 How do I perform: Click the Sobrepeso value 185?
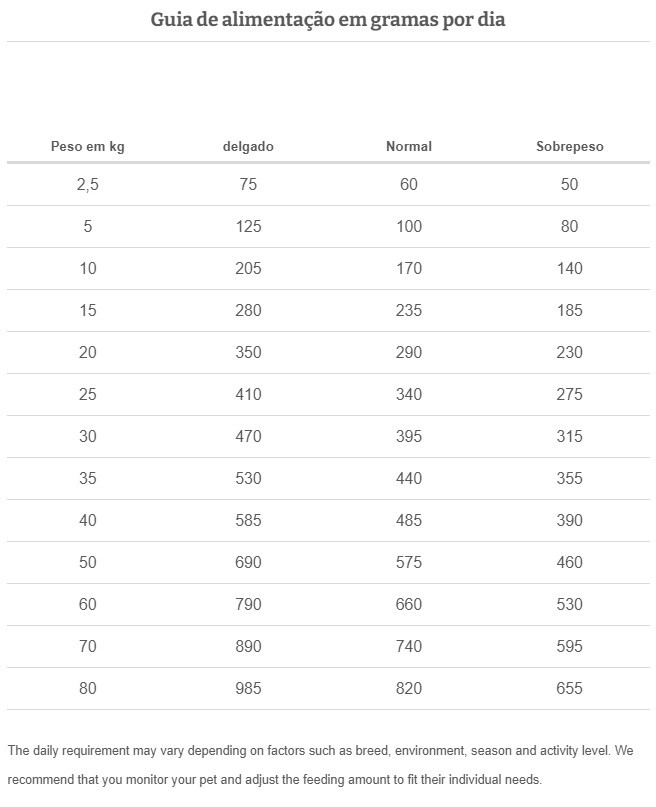(570, 310)
